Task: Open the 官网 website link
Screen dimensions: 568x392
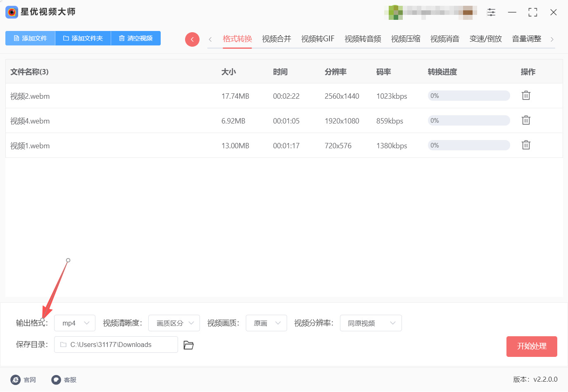Action: (x=23, y=380)
